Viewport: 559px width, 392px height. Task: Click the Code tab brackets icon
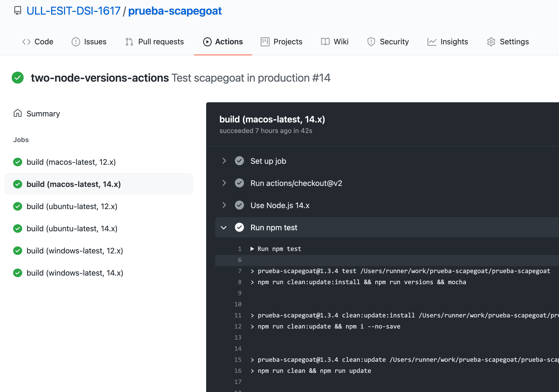point(26,42)
